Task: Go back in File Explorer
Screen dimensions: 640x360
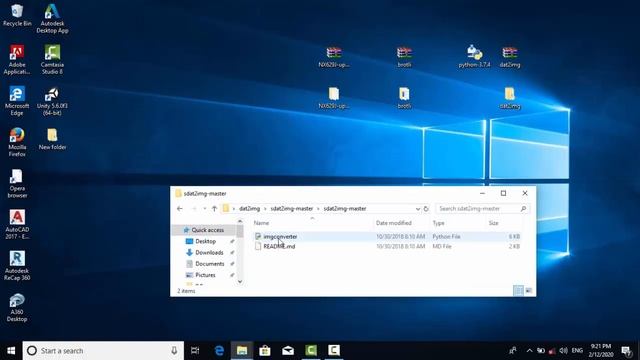Action: (x=180, y=209)
